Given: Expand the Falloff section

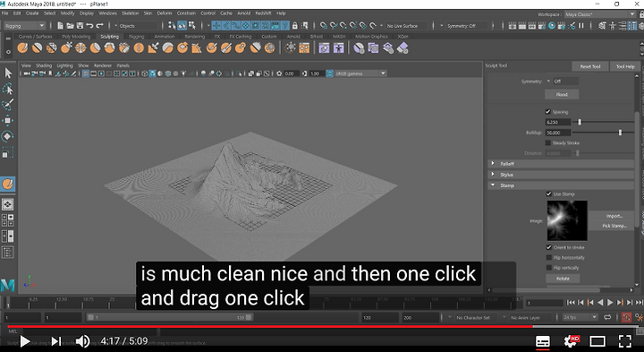Looking at the screenshot, I should (x=562, y=164).
